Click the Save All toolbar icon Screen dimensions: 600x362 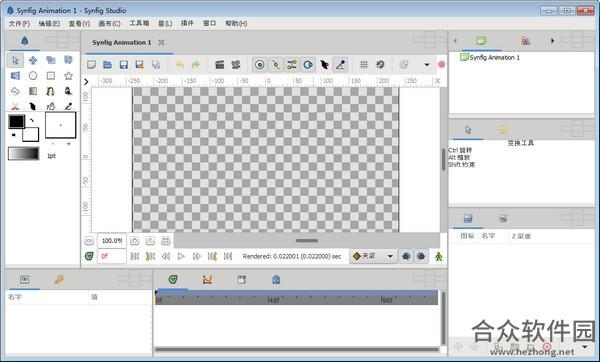[x=156, y=65]
